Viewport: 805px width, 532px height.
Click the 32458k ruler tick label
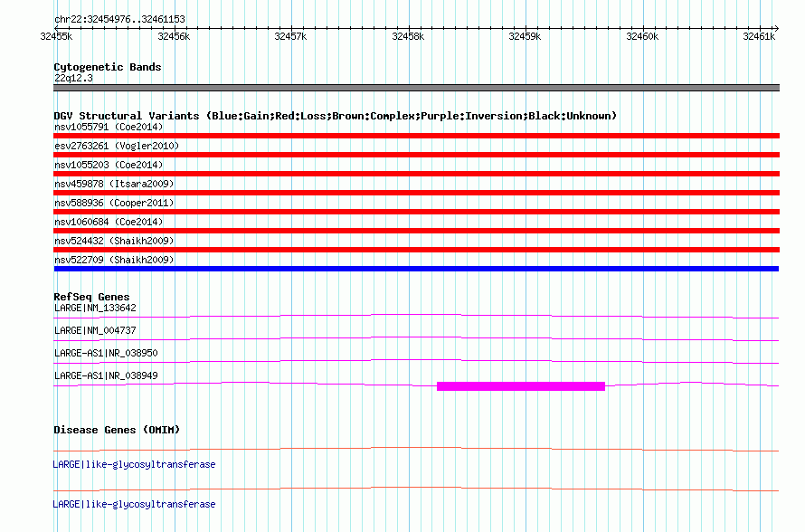[408, 36]
